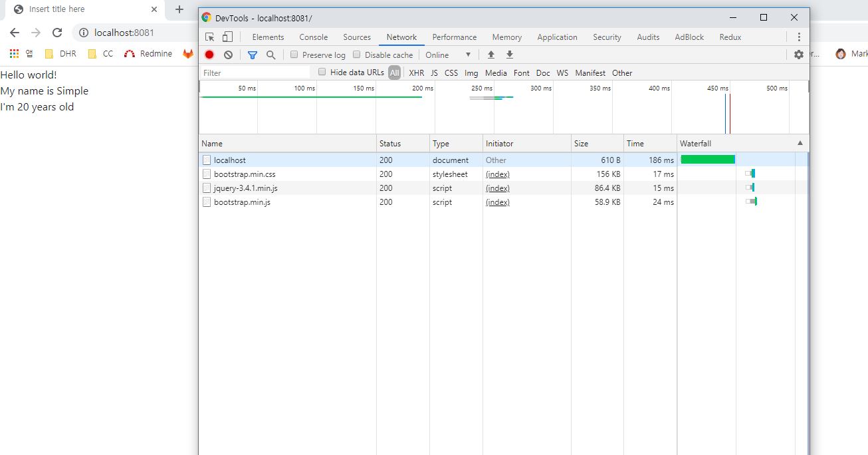Filter requests by JS
This screenshot has height=455, width=868.
coord(434,73)
